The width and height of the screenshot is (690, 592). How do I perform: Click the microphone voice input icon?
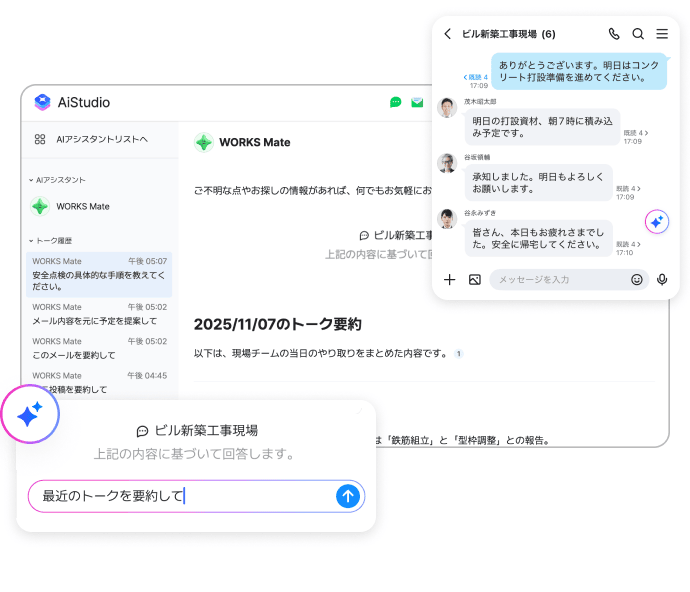[x=662, y=280]
